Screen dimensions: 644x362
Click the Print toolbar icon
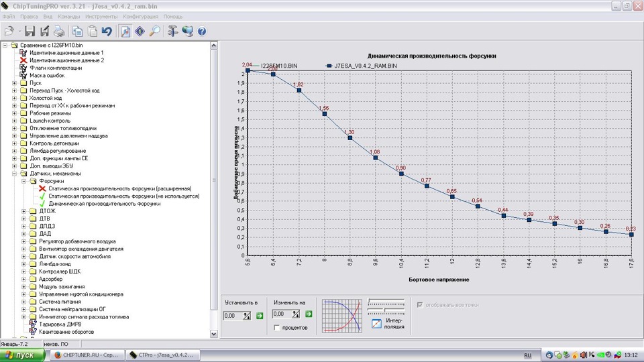59,32
